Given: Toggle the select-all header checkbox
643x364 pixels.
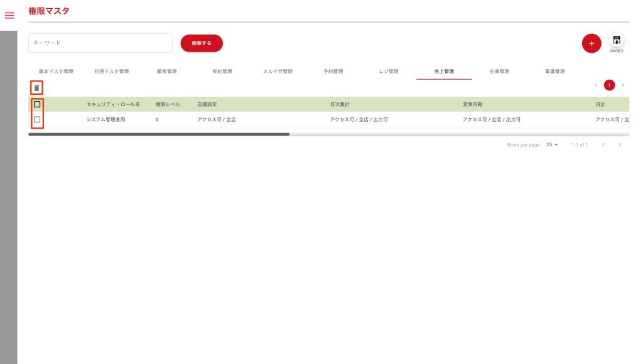Looking at the screenshot, I should point(37,104).
